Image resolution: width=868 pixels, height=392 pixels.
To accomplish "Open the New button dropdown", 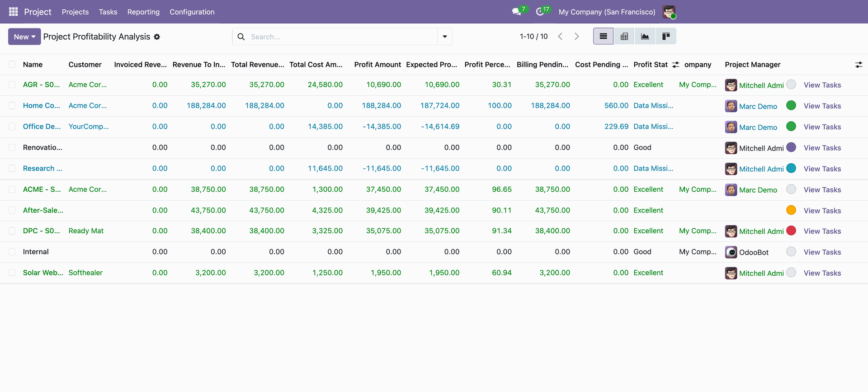I will click(x=24, y=37).
